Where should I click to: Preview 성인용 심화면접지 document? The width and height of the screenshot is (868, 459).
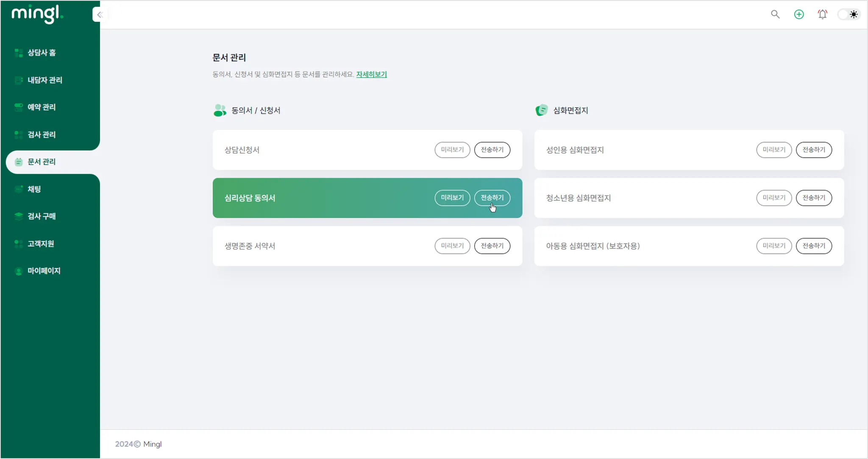pyautogui.click(x=774, y=150)
